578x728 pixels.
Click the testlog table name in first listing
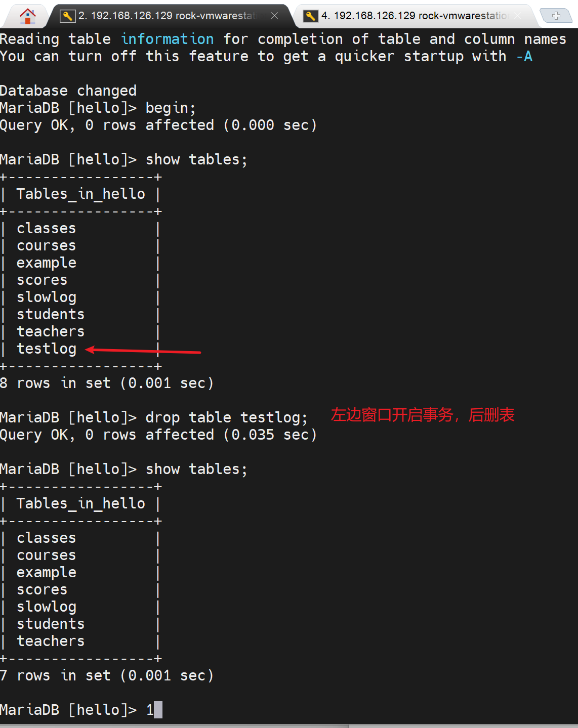(x=47, y=349)
